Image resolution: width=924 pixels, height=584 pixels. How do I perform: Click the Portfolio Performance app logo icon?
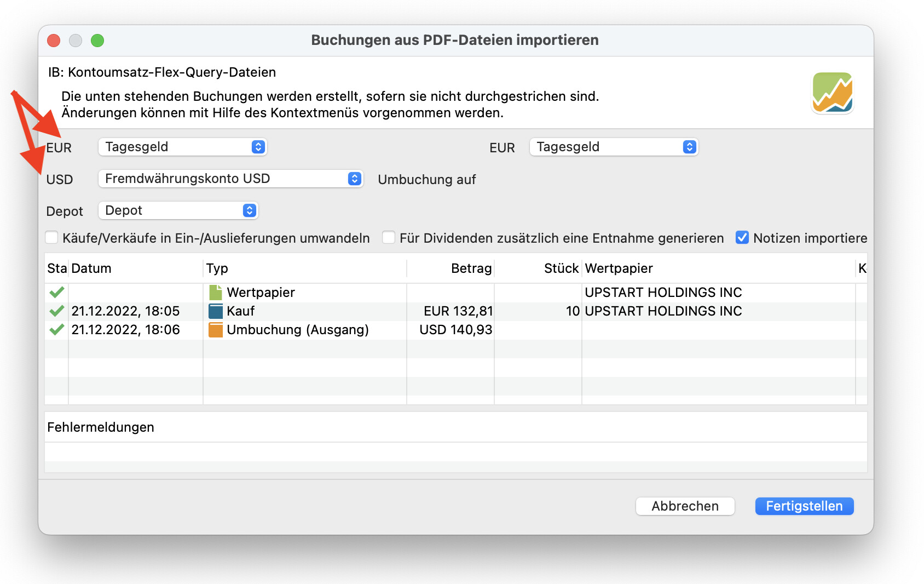coord(832,93)
